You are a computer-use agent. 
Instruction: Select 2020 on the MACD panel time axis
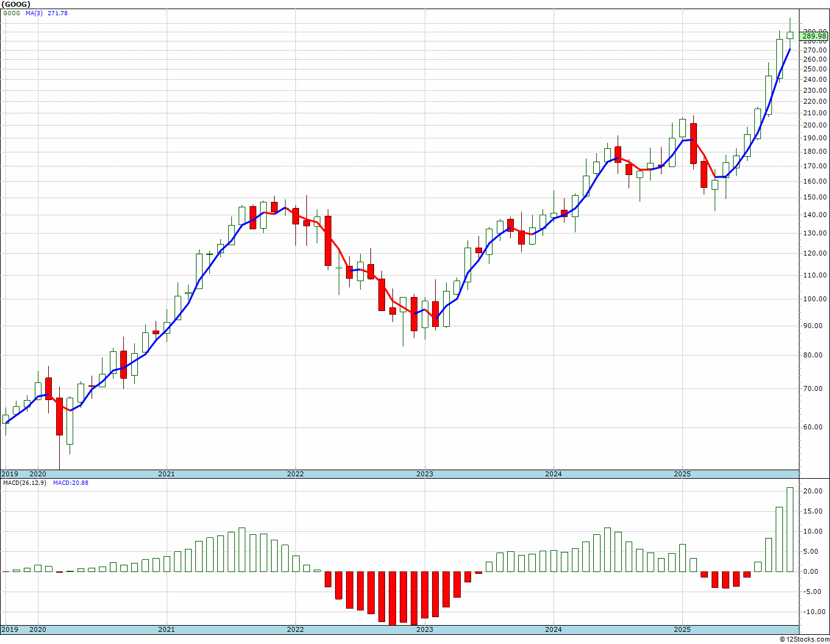[x=38, y=629]
